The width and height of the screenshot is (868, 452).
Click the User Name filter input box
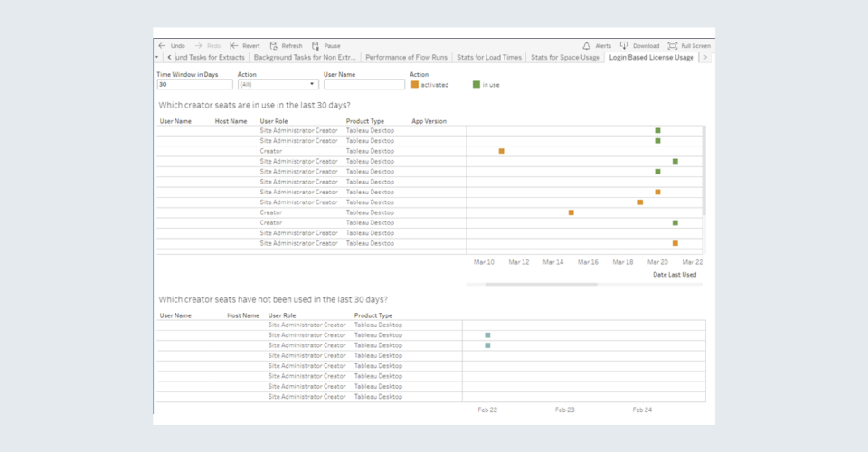click(364, 84)
